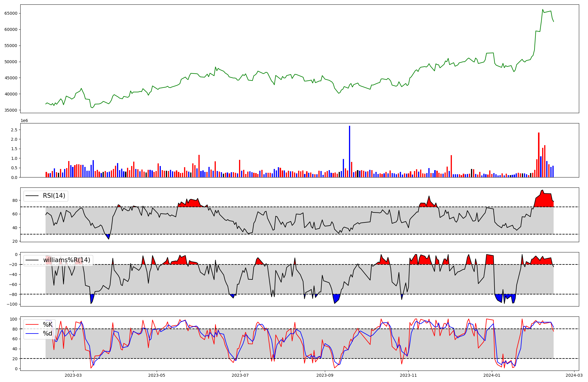Image resolution: width=588 pixels, height=382 pixels.
Task: Click the 45000 price axis label
Action: pyautogui.click(x=11, y=78)
